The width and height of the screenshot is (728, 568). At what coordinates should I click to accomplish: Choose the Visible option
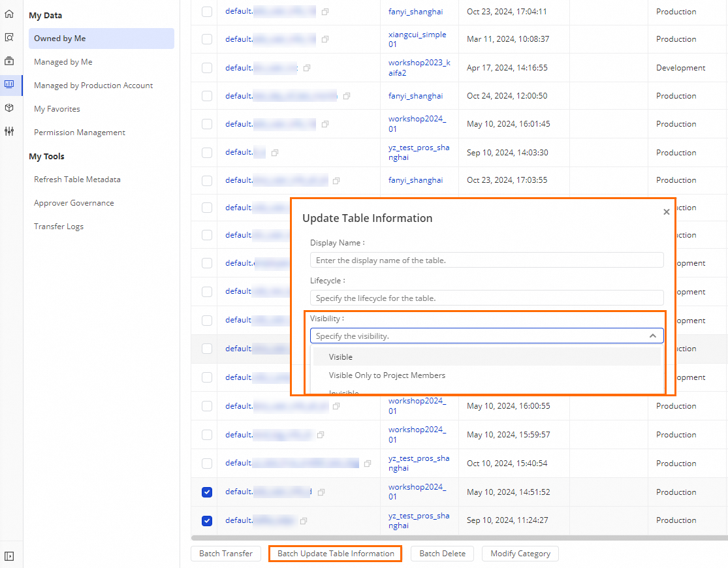point(486,356)
